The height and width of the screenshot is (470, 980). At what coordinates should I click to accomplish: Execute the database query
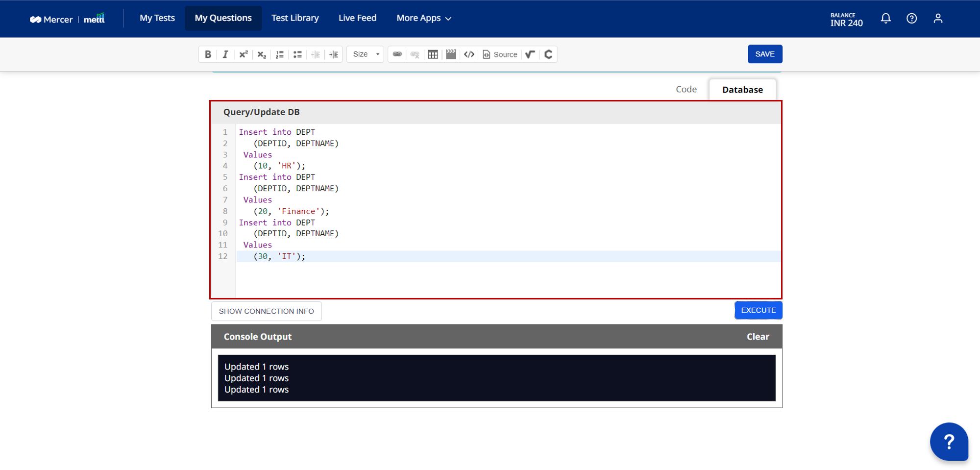759,310
